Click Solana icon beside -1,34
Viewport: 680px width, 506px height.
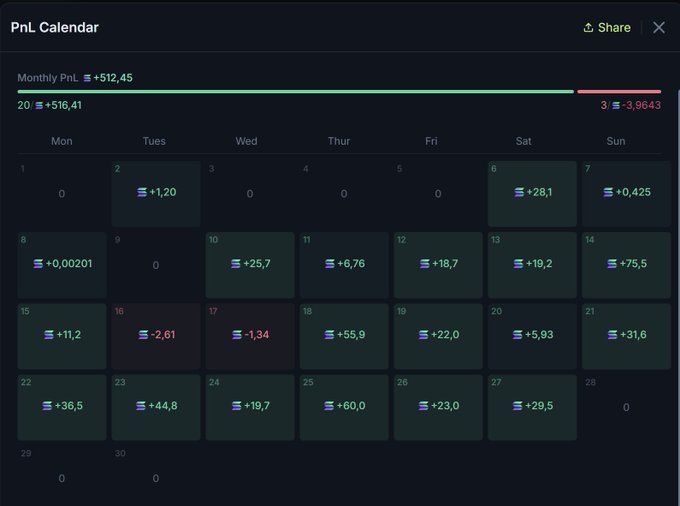tap(237, 335)
